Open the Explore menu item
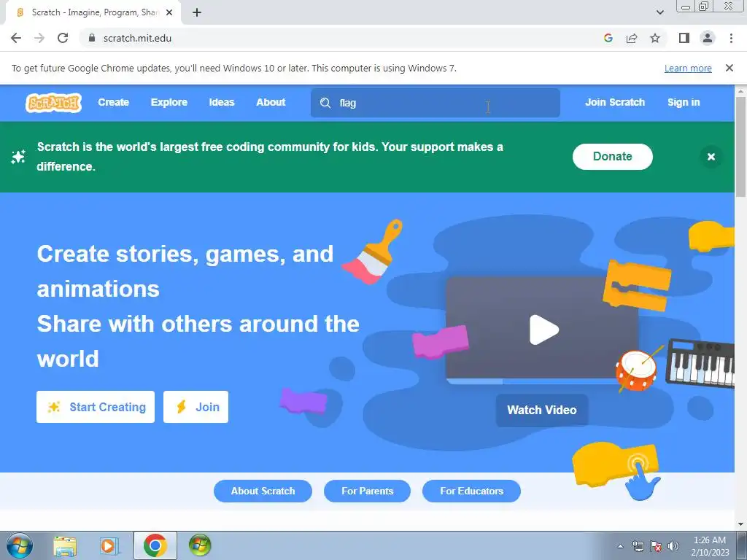The image size is (747, 560). click(169, 102)
